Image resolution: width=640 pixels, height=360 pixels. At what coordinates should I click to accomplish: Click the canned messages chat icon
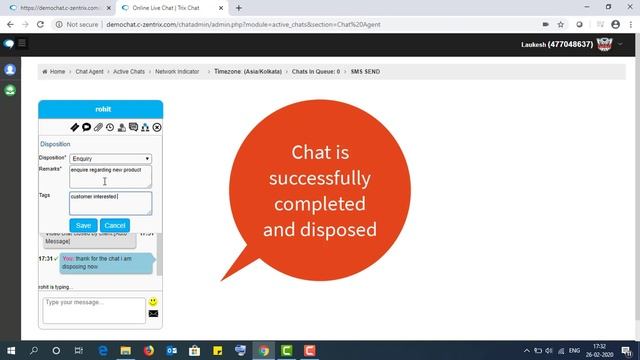(133, 127)
